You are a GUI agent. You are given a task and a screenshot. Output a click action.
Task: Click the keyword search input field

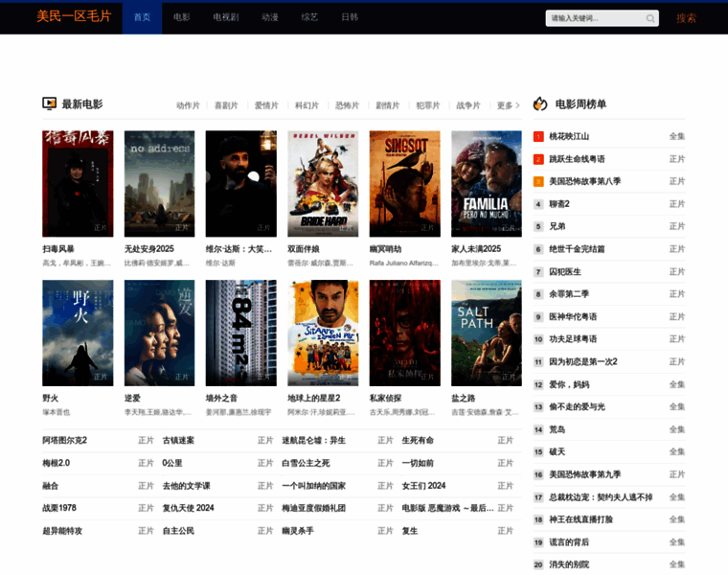tap(594, 18)
